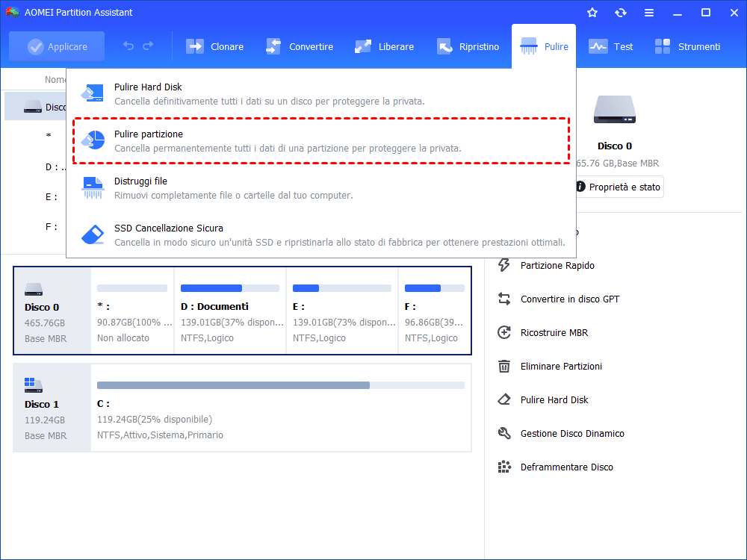Choose Pulire partizione menu entry
Screen dimensions: 747x560
(x=321, y=141)
